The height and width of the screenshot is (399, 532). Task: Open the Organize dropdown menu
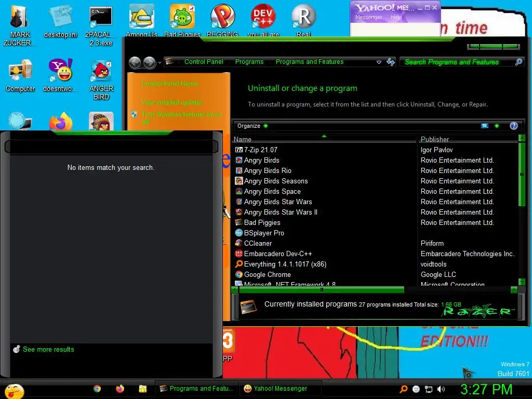(252, 126)
